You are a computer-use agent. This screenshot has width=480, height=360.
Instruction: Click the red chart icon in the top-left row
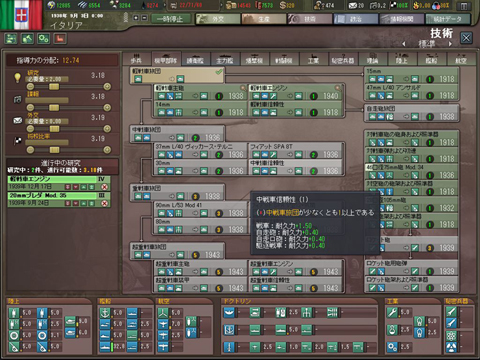tap(60, 39)
